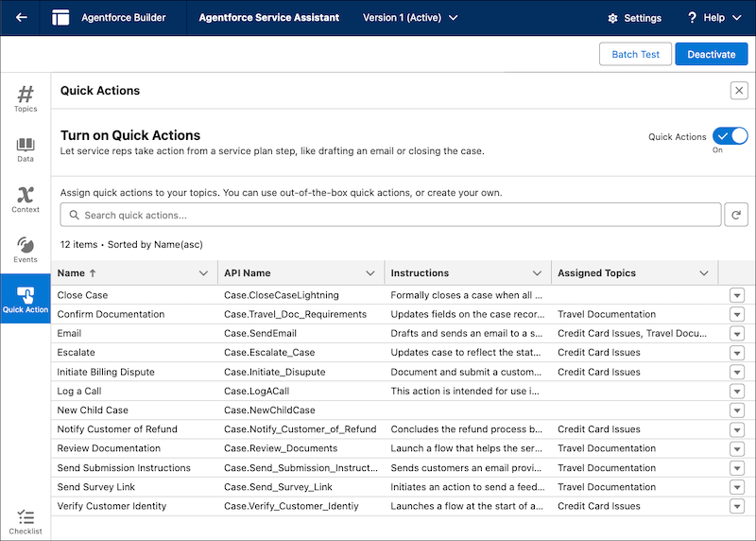Screen dimensions: 756x541
Task: Open row actions for Notify Customer of Refund
Action: coord(737,429)
